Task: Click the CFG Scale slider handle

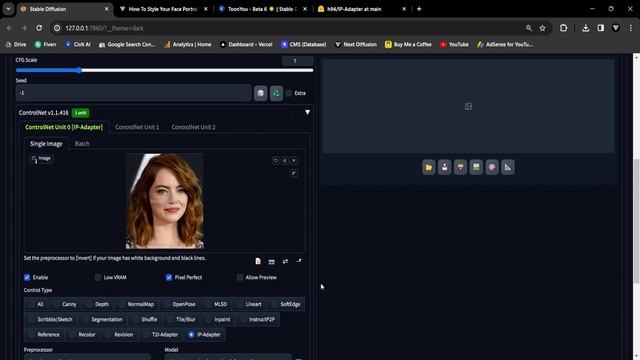Action: click(79, 70)
